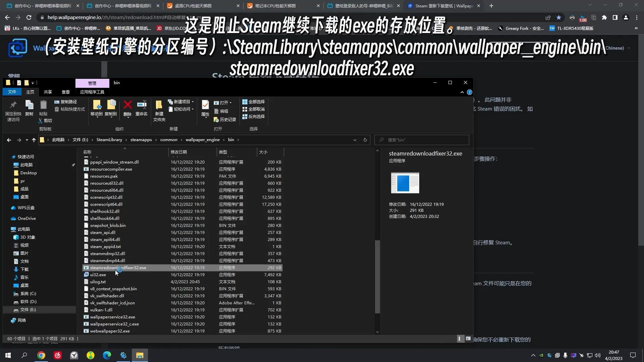Switch to details view button
The width and height of the screenshot is (644, 362).
click(x=460, y=339)
